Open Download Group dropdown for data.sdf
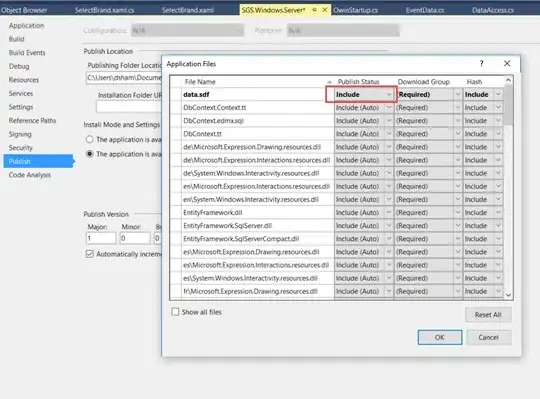This screenshot has height=399, width=540. pyautogui.click(x=458, y=94)
